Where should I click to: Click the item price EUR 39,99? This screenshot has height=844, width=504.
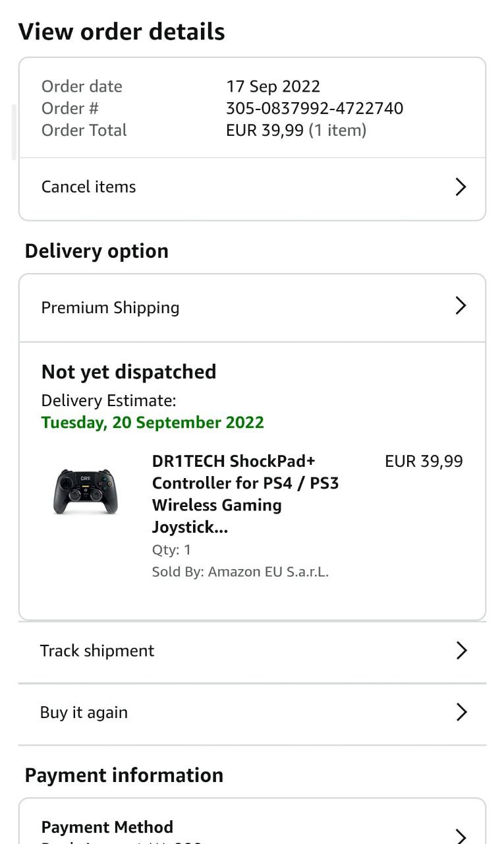coord(424,462)
